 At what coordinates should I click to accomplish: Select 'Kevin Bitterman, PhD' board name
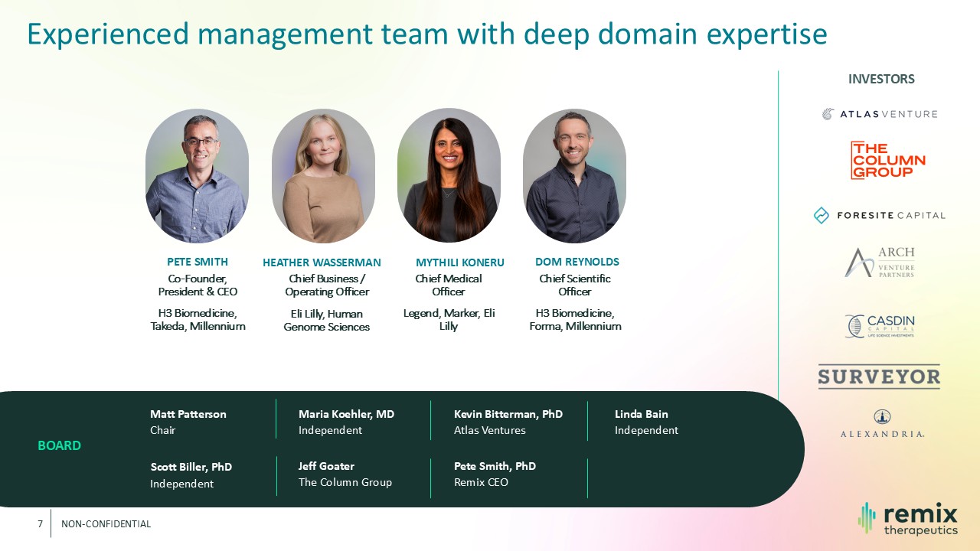pyautogui.click(x=508, y=414)
